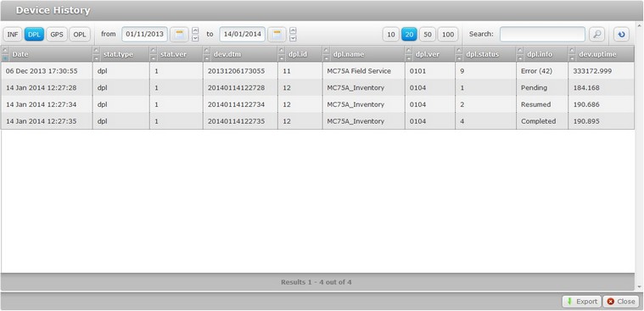Sort dpl.id column ascending arrow

pos(282,51)
